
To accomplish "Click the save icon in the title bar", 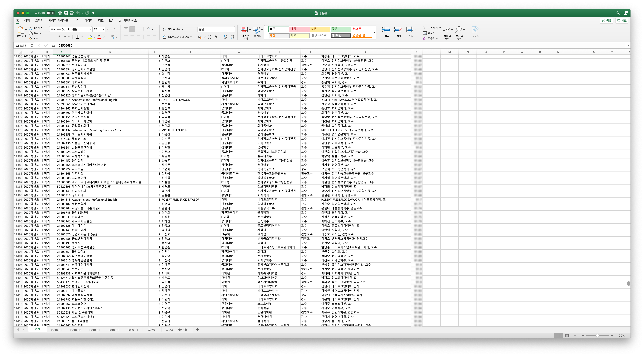I will [66, 13].
